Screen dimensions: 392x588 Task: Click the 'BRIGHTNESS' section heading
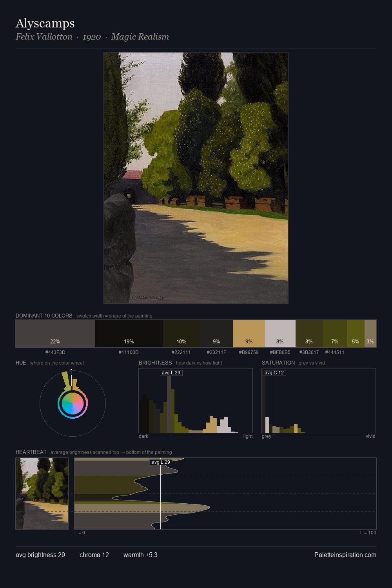coord(155,363)
